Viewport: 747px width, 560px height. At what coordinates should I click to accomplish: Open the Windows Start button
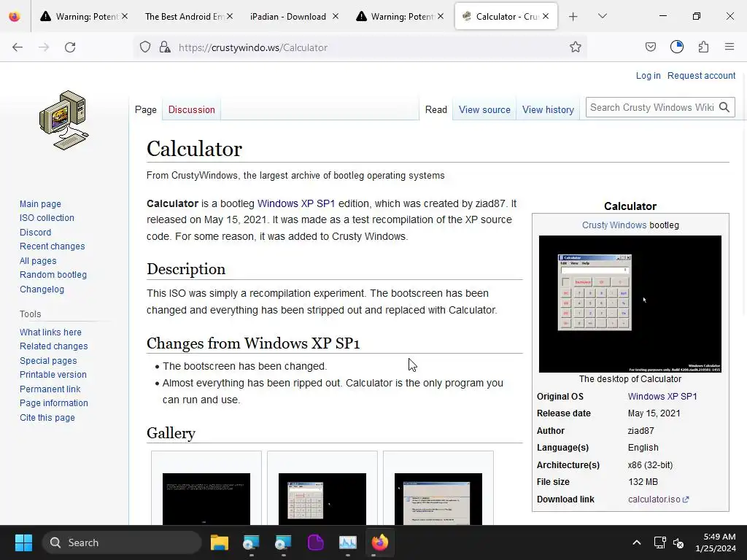tap(23, 542)
